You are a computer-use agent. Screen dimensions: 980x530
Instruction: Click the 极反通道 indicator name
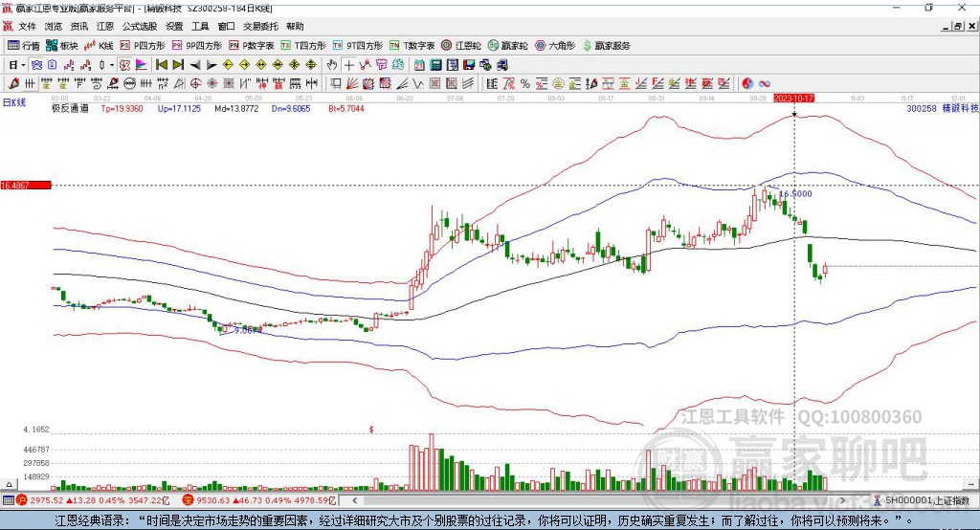[x=71, y=109]
